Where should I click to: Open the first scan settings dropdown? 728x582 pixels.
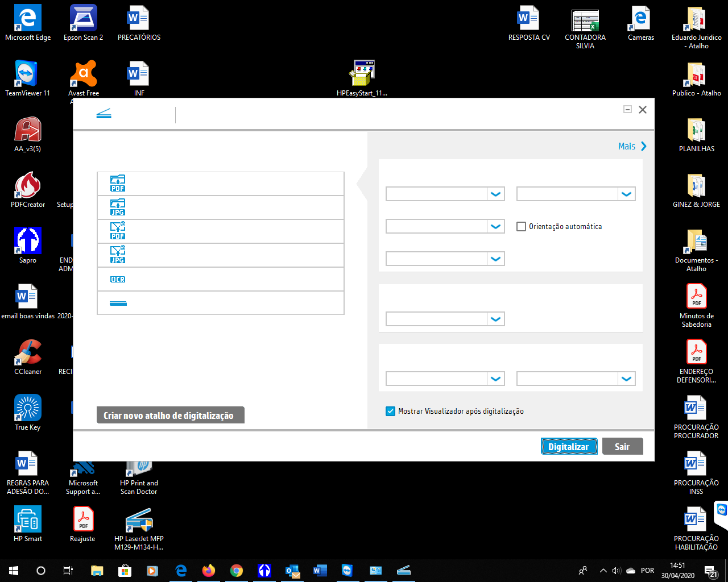pos(445,194)
